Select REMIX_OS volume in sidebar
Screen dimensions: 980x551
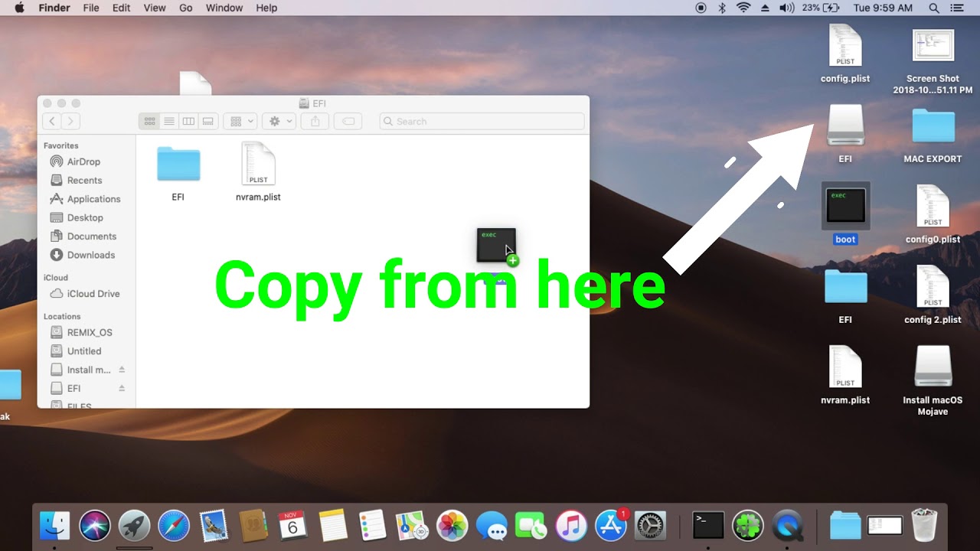(x=90, y=332)
